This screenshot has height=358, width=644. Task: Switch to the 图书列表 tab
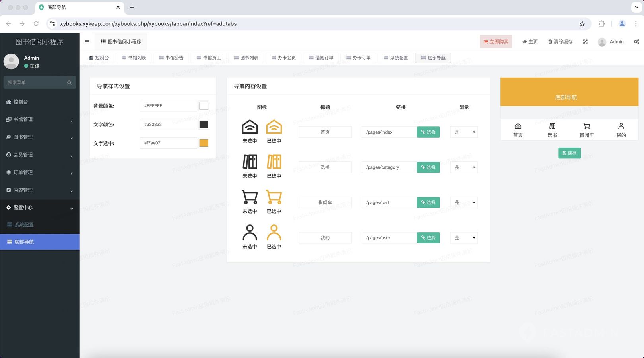click(x=246, y=58)
